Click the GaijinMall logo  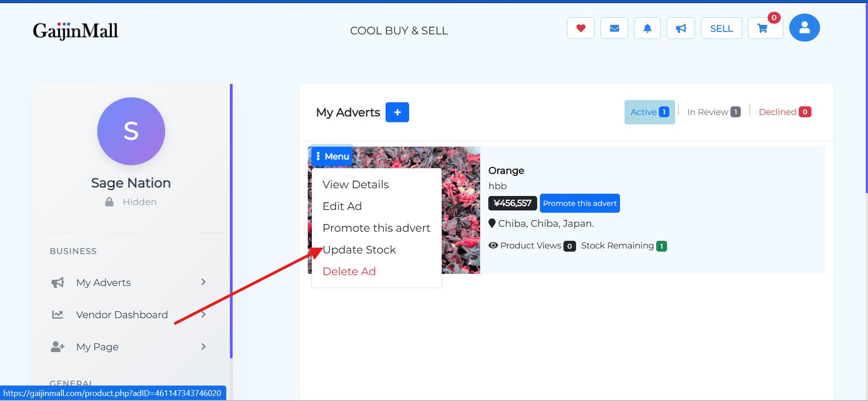click(76, 31)
